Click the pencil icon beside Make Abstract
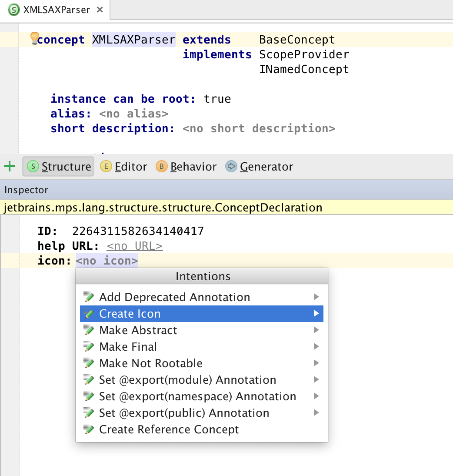 pyautogui.click(x=89, y=330)
